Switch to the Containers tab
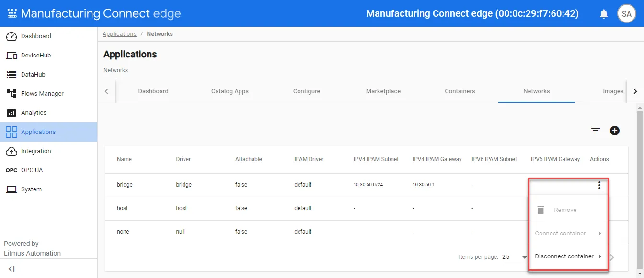The image size is (644, 278). (460, 91)
